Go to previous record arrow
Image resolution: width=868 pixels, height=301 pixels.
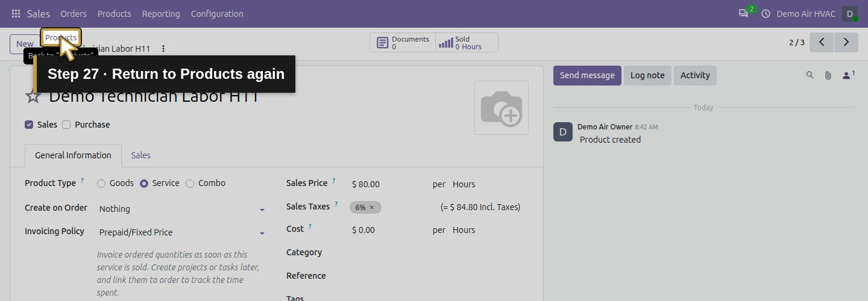822,42
